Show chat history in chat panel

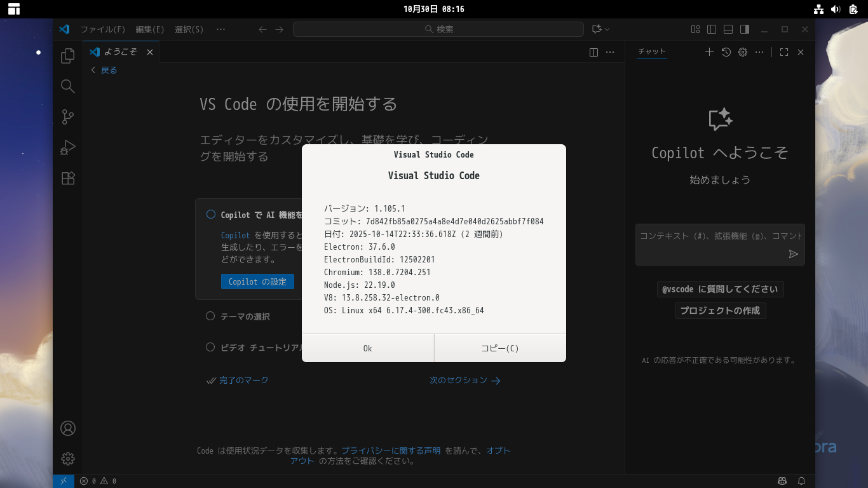click(x=726, y=52)
